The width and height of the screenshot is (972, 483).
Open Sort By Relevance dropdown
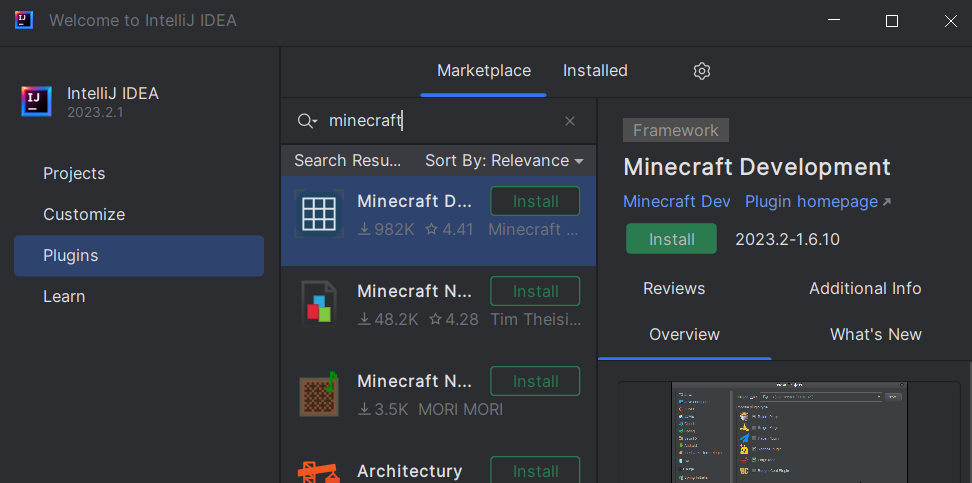coord(504,161)
